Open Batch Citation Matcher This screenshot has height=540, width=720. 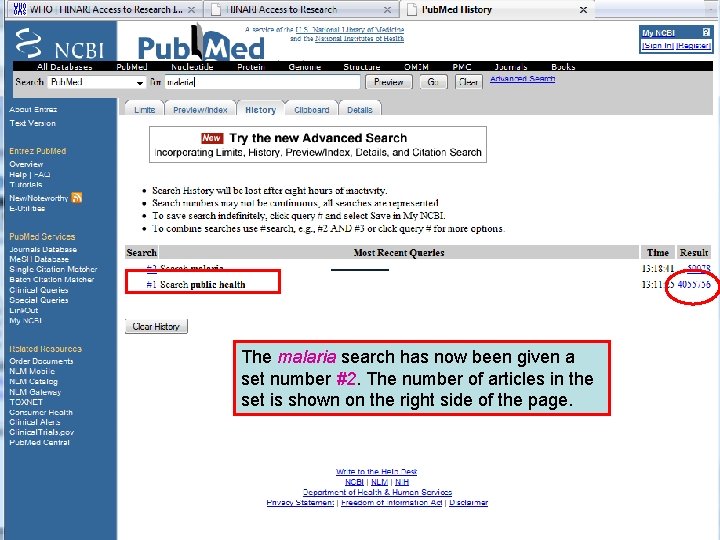tap(51, 279)
